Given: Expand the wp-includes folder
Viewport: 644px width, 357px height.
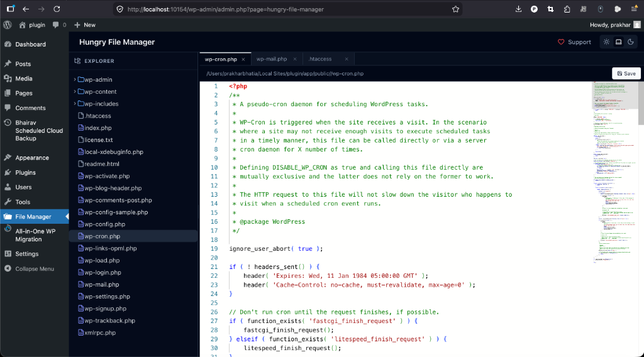Looking at the screenshot, I should pos(101,104).
